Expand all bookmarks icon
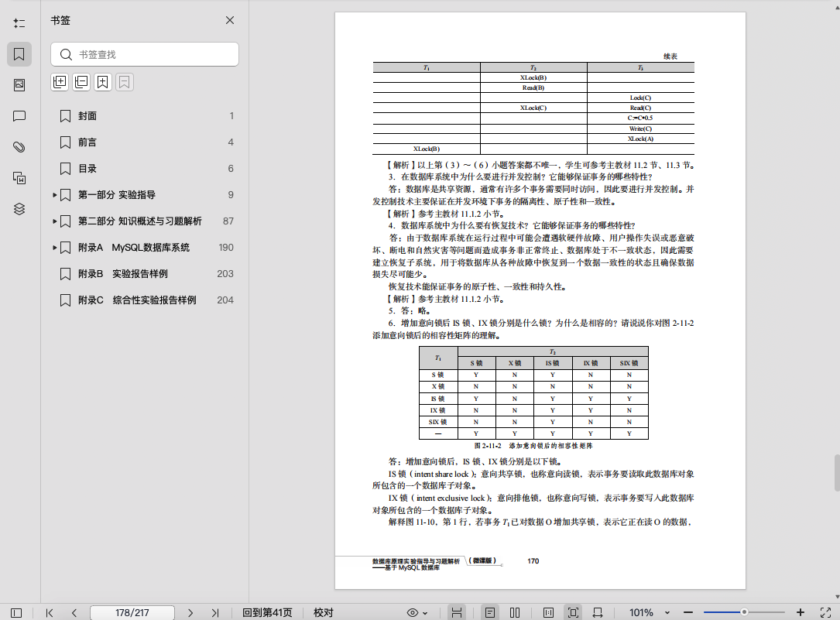840x620 pixels. pyautogui.click(x=60, y=82)
